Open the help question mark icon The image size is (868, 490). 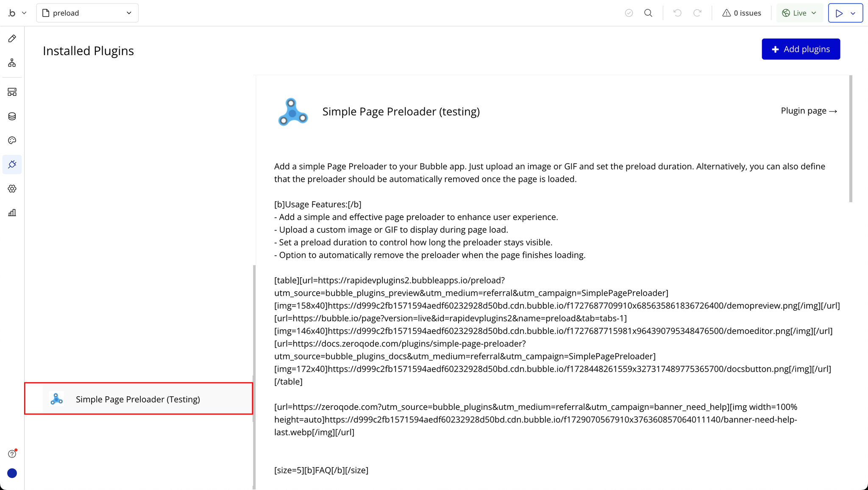(x=12, y=454)
